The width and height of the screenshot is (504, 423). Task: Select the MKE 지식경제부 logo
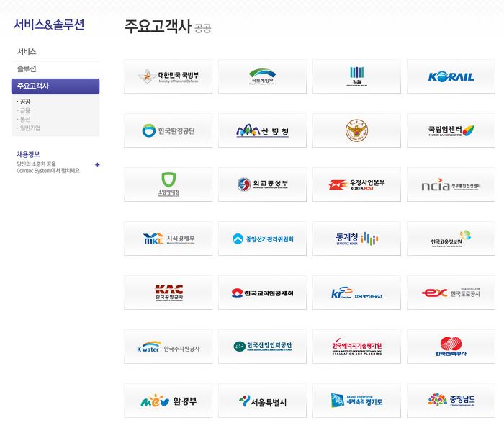coord(168,239)
